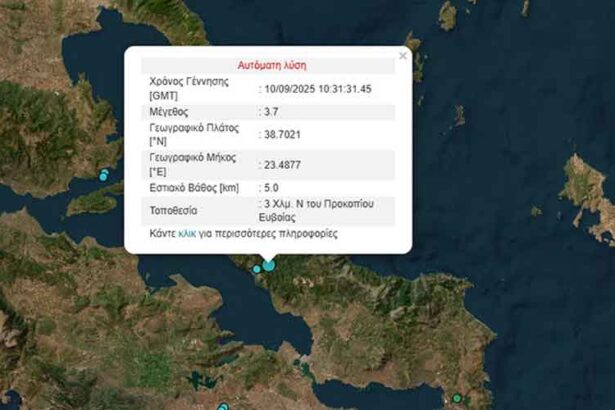Click the 'Τοποθεσία' row label
Screen dimensions: 615x410
174,211
